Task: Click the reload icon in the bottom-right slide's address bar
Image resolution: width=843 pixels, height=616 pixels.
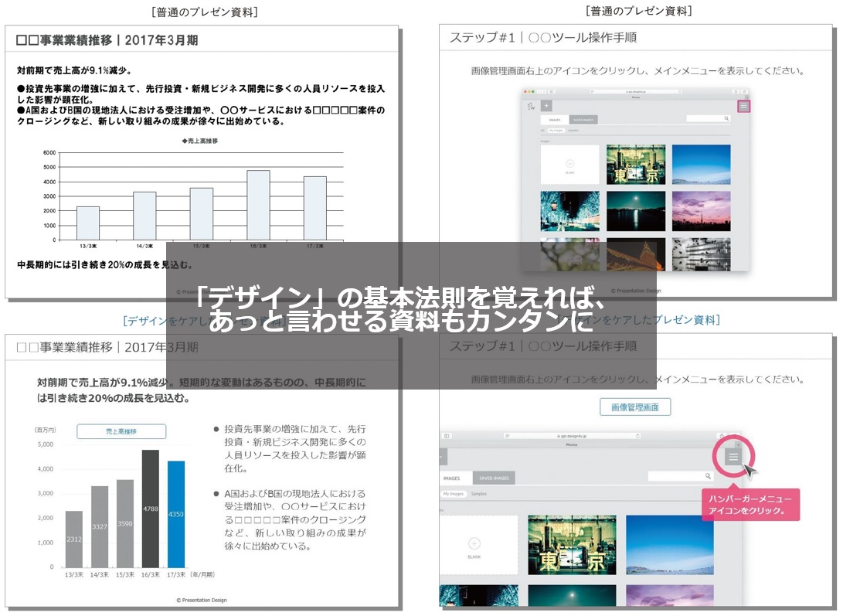Action: tap(637, 436)
